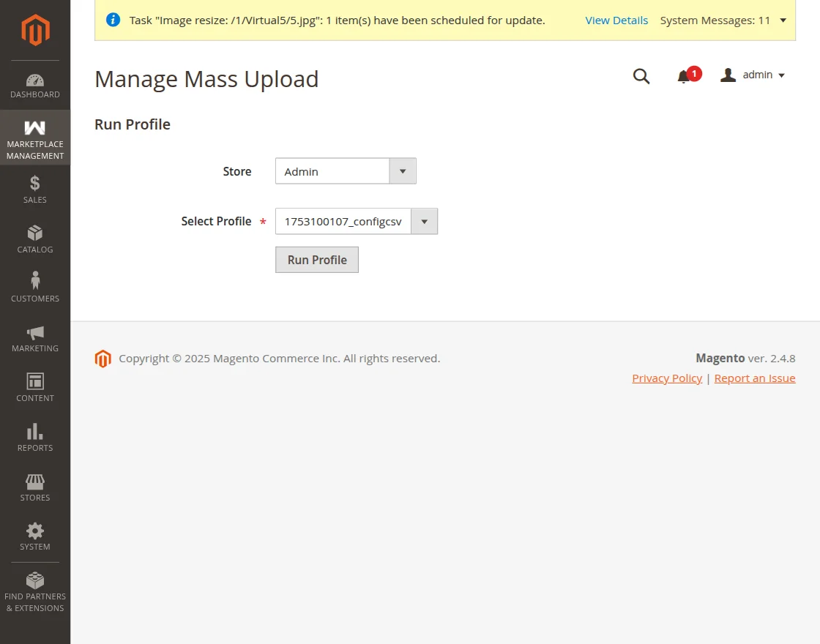
Task: Select the Content menu icon
Action: click(34, 386)
